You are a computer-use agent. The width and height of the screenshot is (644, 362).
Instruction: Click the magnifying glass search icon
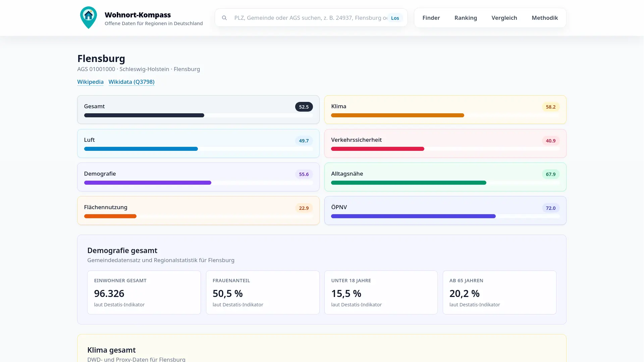[224, 18]
